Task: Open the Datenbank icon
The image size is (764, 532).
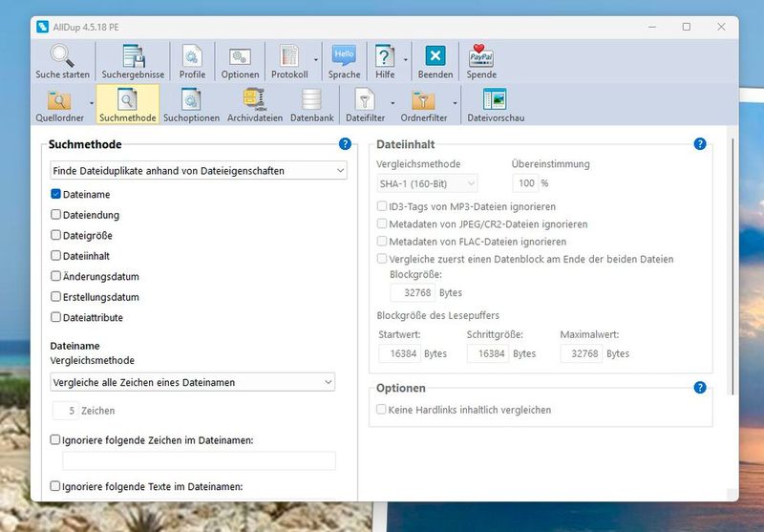Action: pos(311,101)
